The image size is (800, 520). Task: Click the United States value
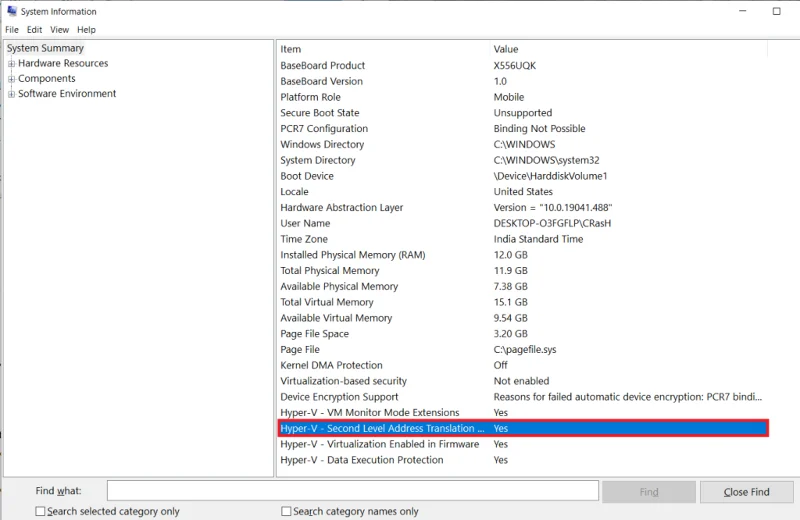[523, 192]
